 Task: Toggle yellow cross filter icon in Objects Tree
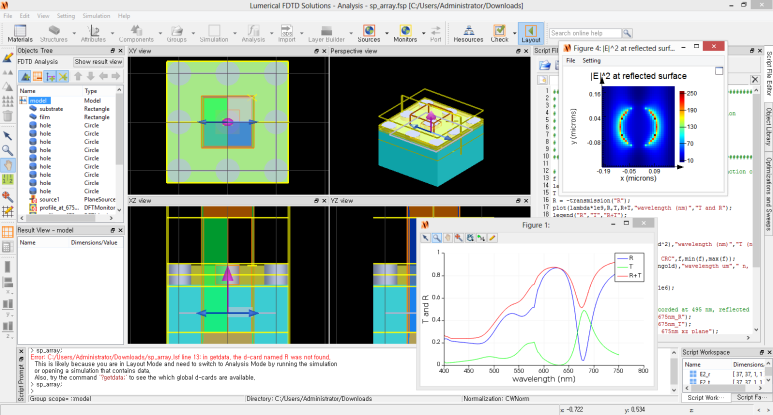pos(63,76)
